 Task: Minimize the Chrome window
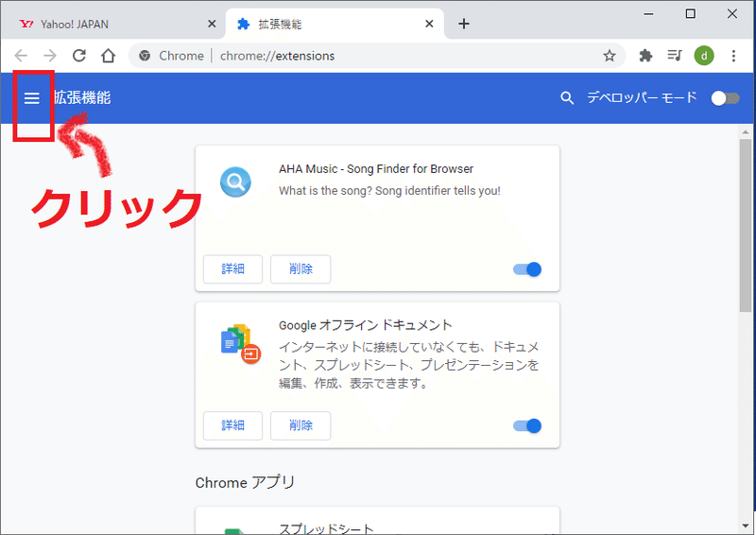648,14
